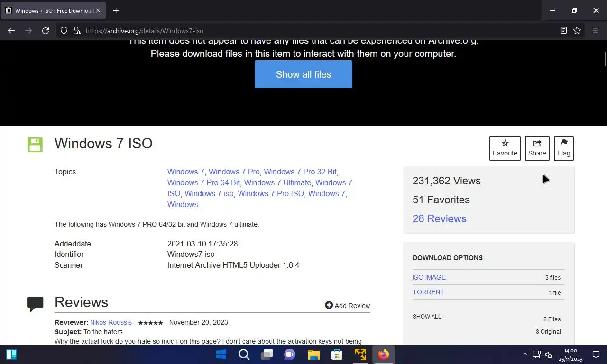607x364 pixels.
Task: Reload the page with refresh icon
Action: pyautogui.click(x=46, y=30)
